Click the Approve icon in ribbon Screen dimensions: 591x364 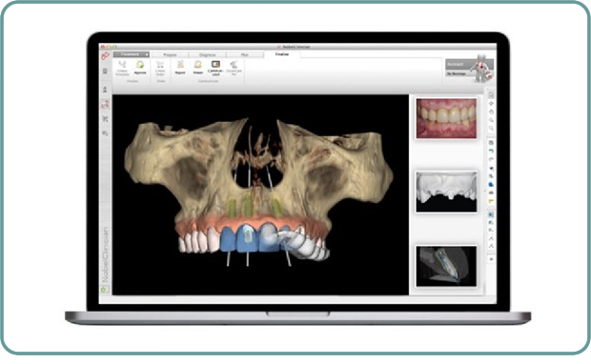[x=140, y=67]
